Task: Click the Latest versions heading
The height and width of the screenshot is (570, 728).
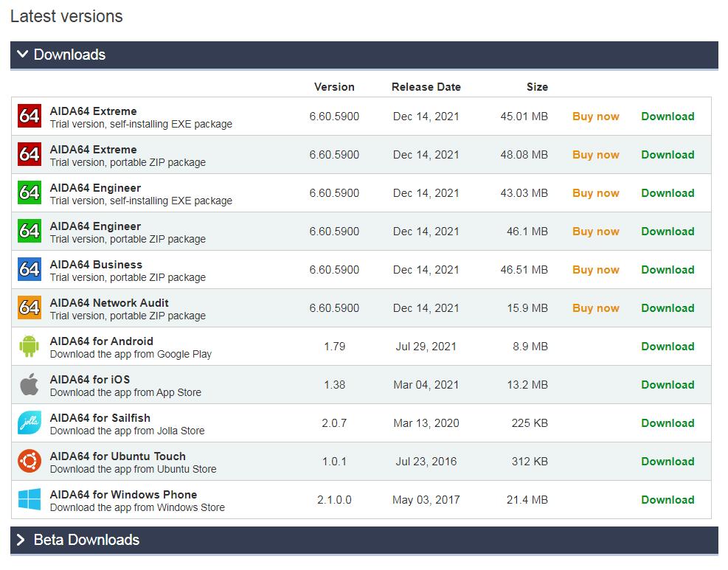Action: pyautogui.click(x=66, y=16)
